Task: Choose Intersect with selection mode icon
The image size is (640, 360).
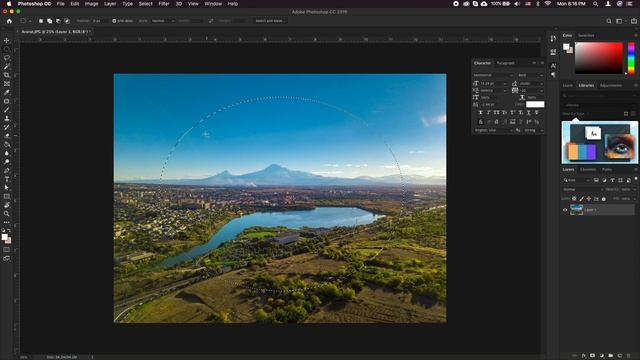Action: [67, 21]
